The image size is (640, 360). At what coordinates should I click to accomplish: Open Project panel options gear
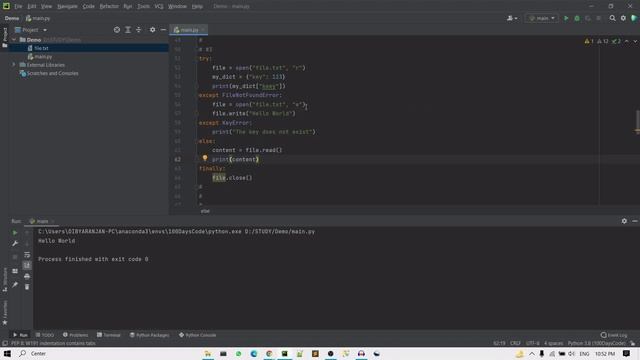click(152, 30)
